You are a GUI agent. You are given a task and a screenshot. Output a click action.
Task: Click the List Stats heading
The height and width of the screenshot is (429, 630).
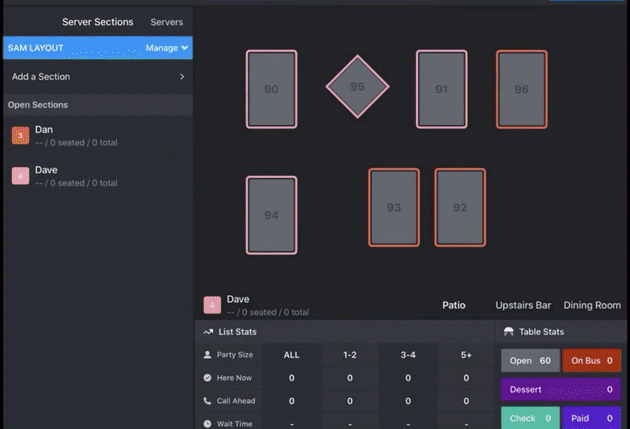(x=237, y=332)
